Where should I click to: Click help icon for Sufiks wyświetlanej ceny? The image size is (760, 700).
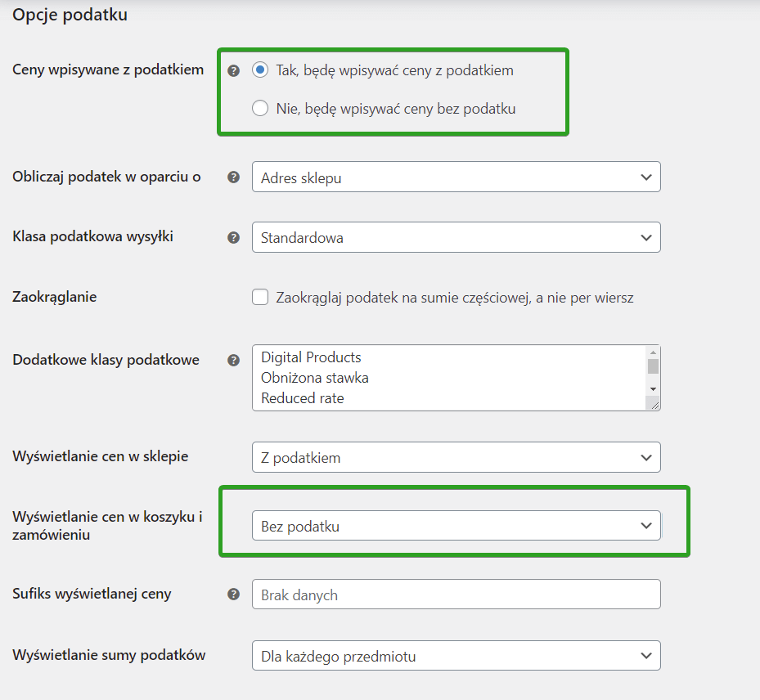(234, 594)
